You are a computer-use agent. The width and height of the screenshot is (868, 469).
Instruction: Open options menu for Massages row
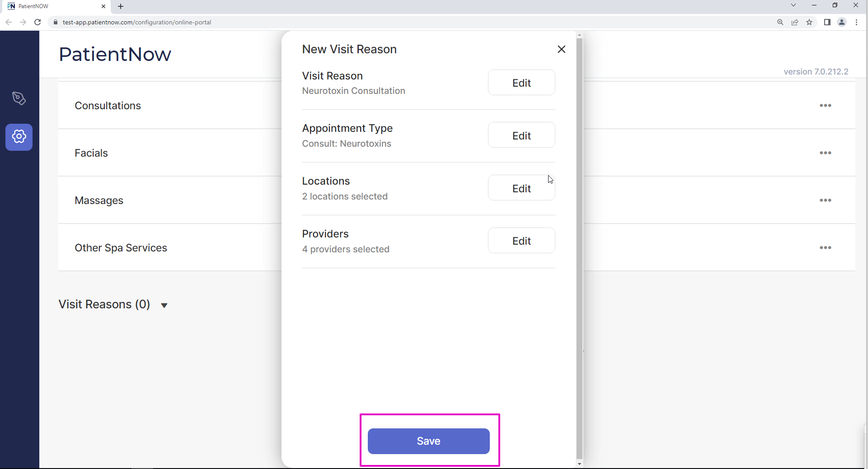[825, 200]
